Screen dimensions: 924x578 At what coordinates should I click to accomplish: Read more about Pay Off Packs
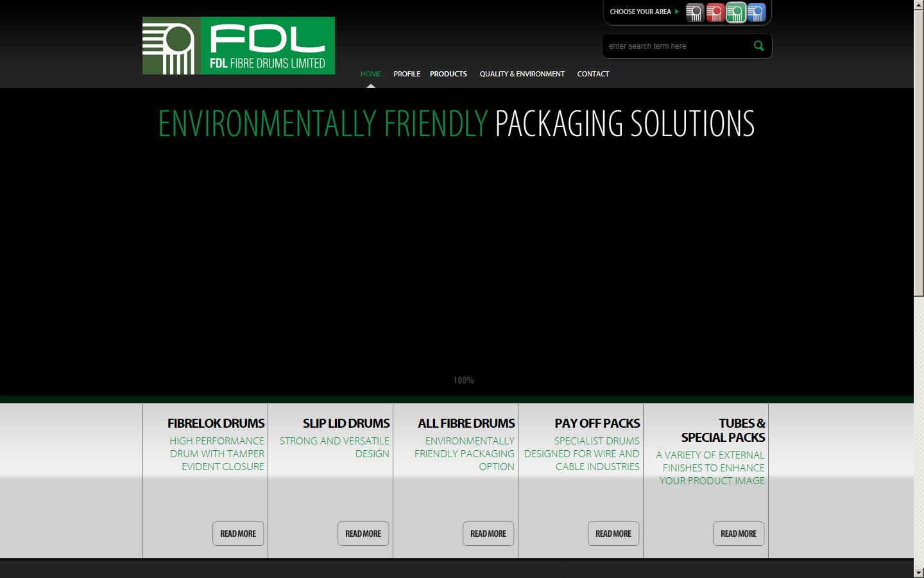click(x=613, y=534)
